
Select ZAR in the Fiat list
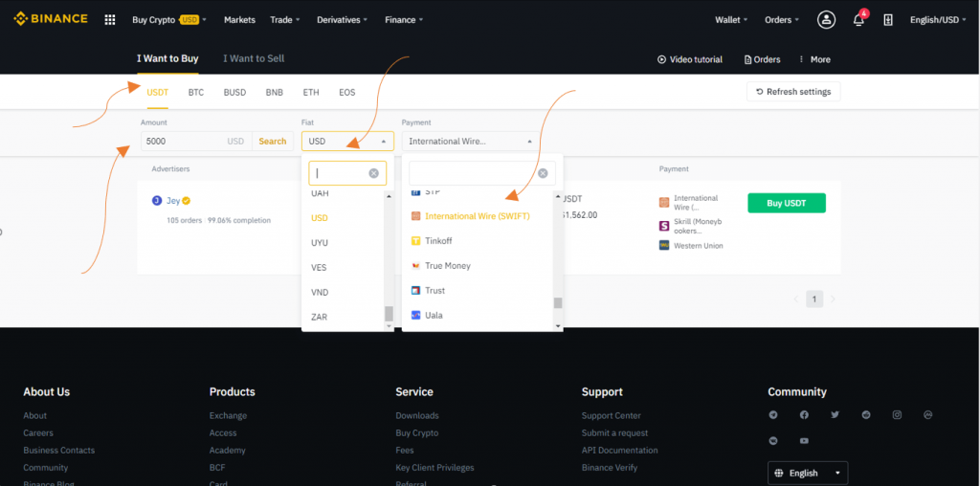pyautogui.click(x=319, y=317)
